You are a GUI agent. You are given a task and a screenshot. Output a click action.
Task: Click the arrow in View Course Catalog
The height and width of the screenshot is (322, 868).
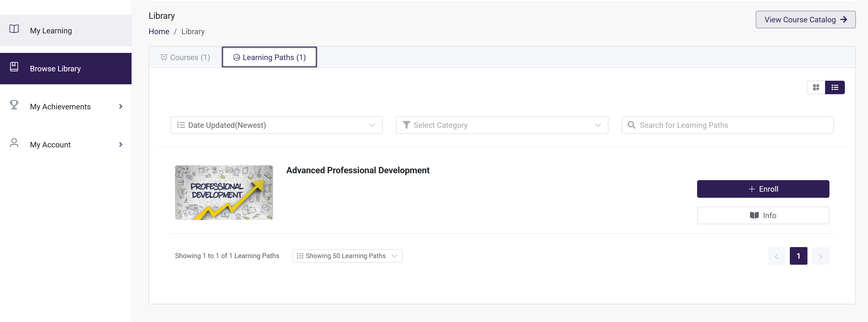coord(844,20)
